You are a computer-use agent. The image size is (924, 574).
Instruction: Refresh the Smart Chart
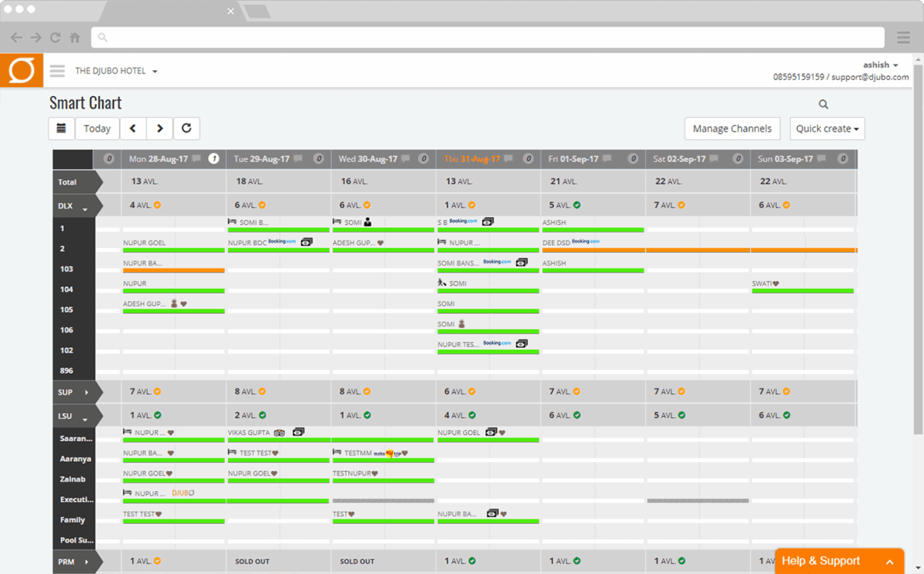pos(186,128)
